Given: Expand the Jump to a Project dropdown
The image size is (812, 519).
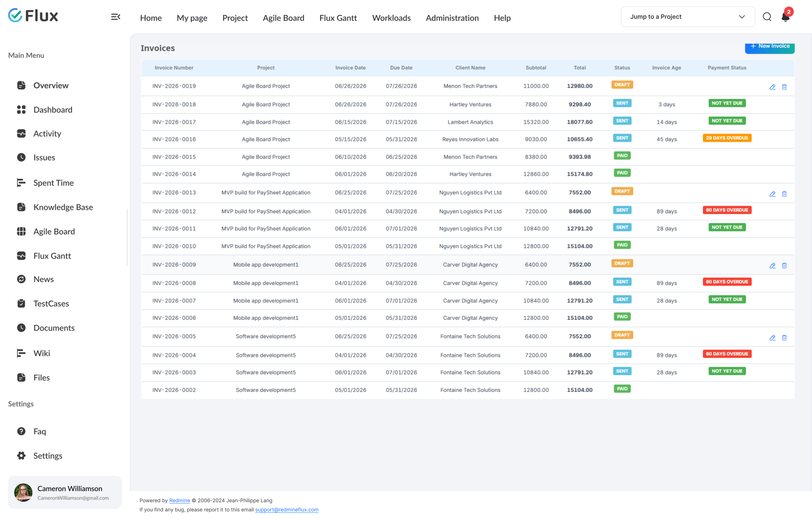Looking at the screenshot, I should 688,17.
